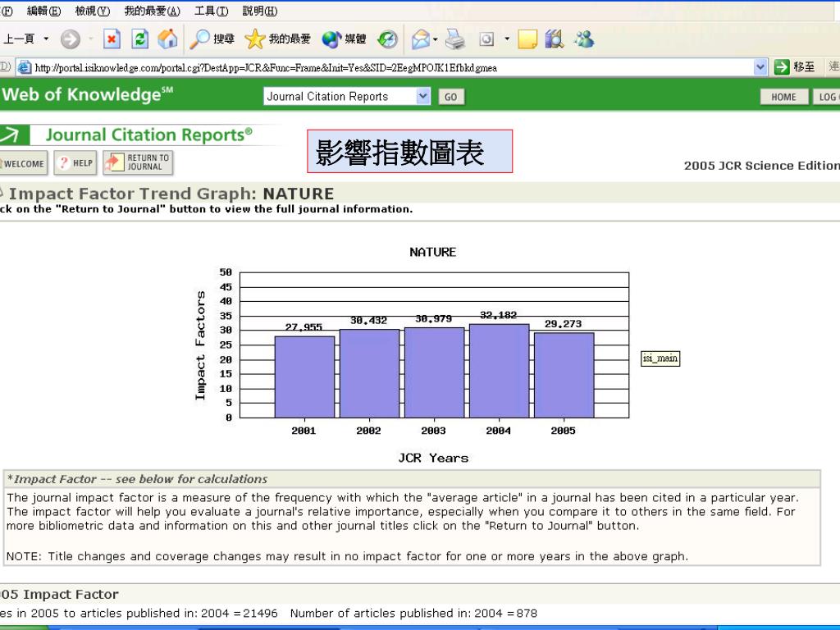Open the address bar URL dropdown
The width and height of the screenshot is (840, 630).
(x=760, y=67)
